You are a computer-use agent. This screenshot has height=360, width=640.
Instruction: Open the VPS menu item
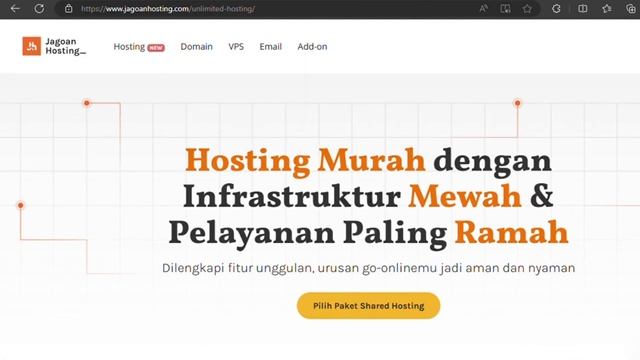[x=236, y=47]
